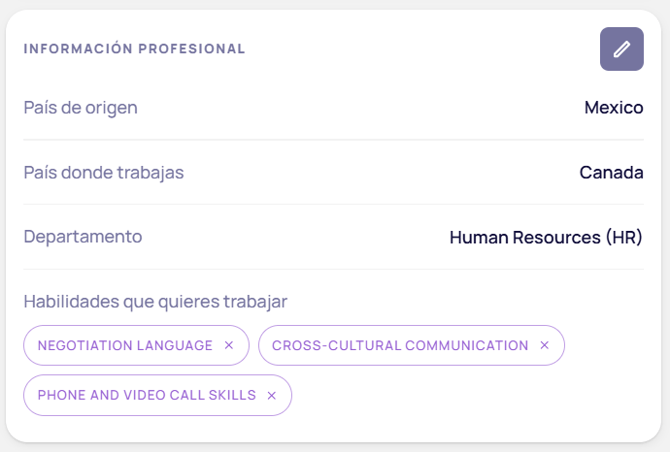This screenshot has width=670, height=452.
Task: Click the Human Resources (HR) value
Action: point(546,237)
